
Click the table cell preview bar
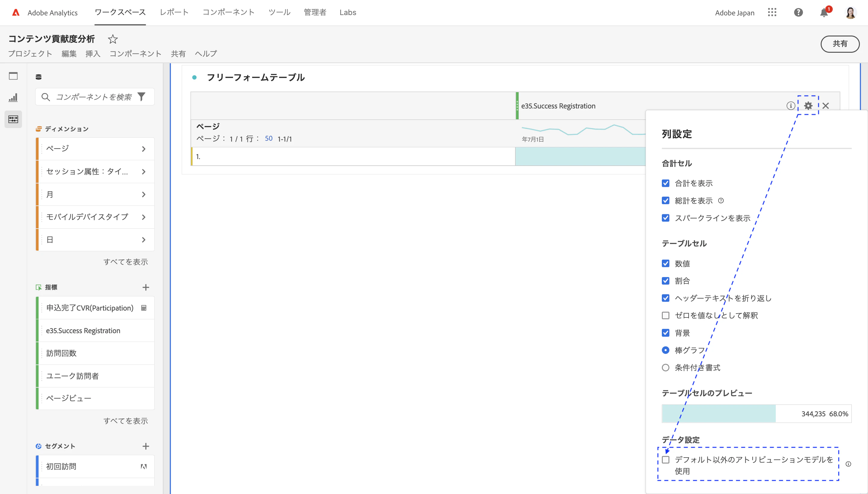coord(757,414)
